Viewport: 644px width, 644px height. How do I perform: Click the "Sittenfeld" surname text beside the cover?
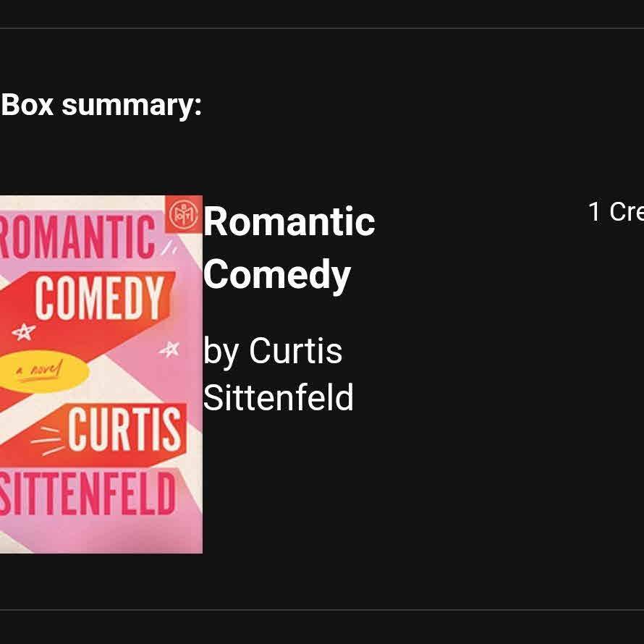click(278, 397)
